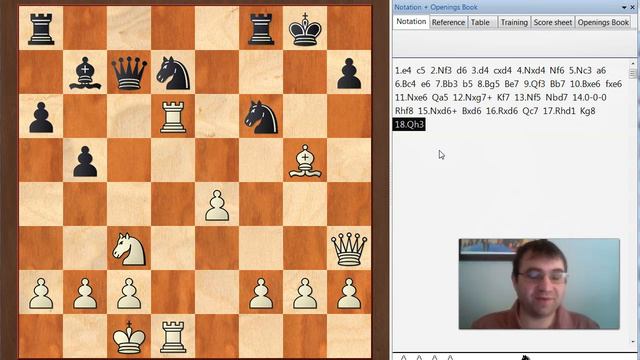Click the white pawn on f2

pyautogui.click(x=261, y=293)
